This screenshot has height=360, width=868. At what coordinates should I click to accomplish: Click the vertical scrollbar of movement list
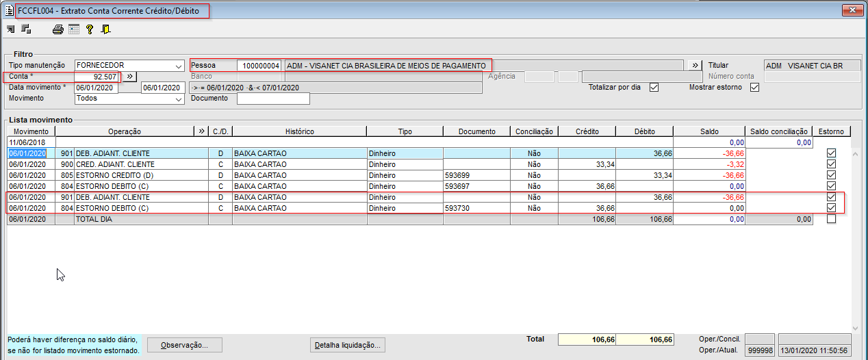pyautogui.click(x=854, y=240)
